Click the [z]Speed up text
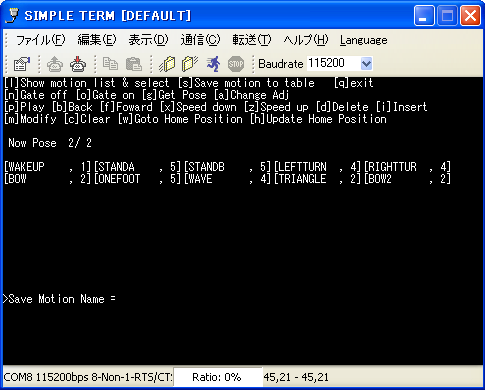 pos(276,107)
